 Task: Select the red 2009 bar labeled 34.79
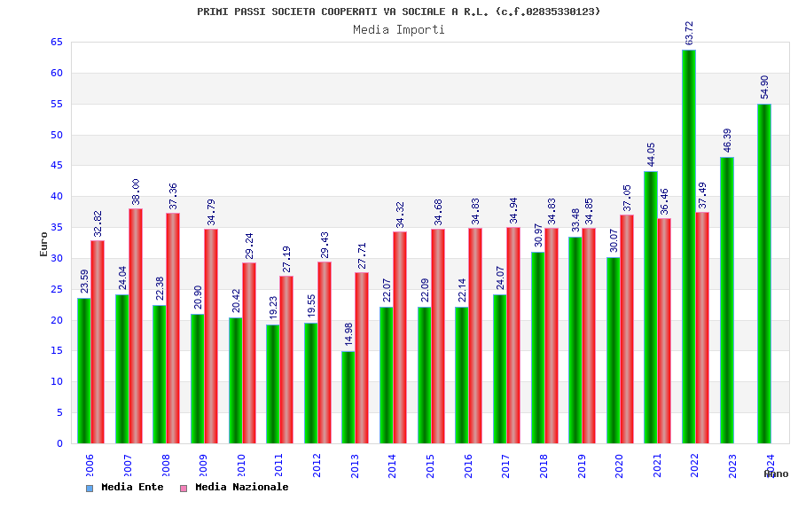(211, 336)
